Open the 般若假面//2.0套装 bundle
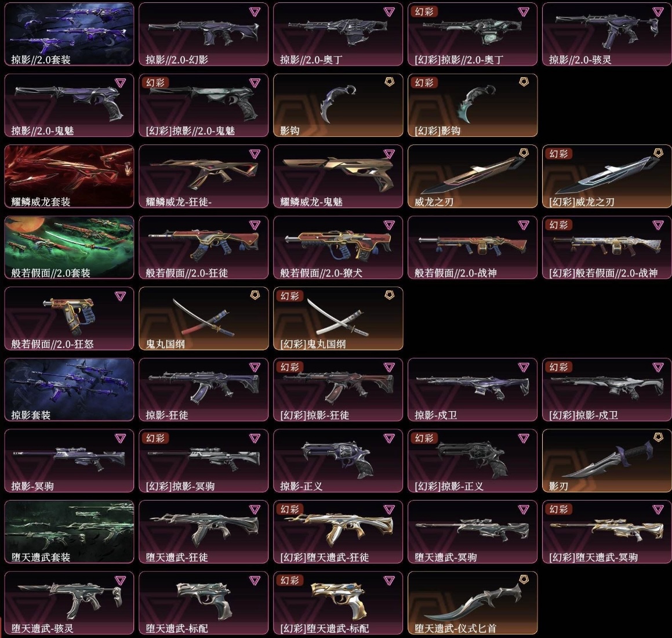Viewport: 672px width, 638px height. click(x=69, y=248)
